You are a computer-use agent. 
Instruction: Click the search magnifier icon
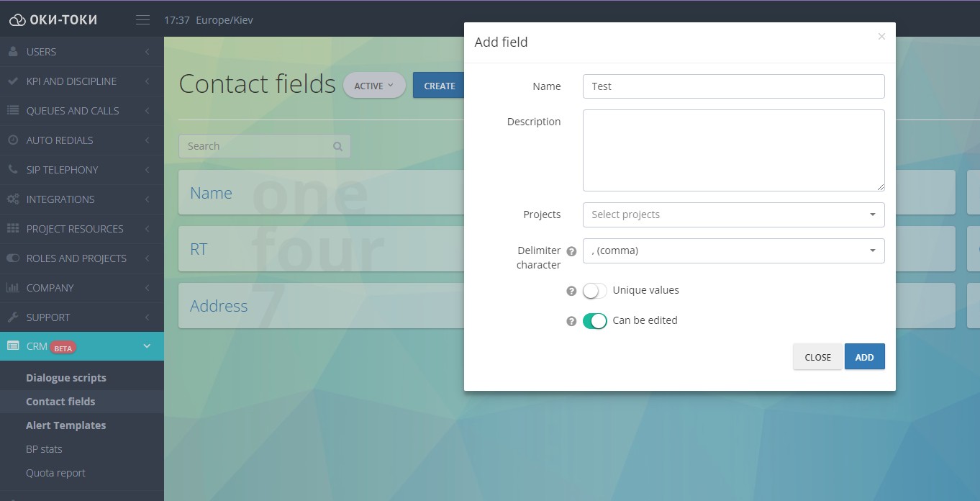point(337,146)
